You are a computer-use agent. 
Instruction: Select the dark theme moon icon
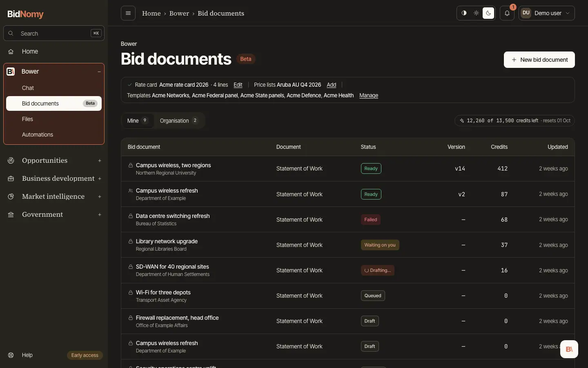(488, 13)
